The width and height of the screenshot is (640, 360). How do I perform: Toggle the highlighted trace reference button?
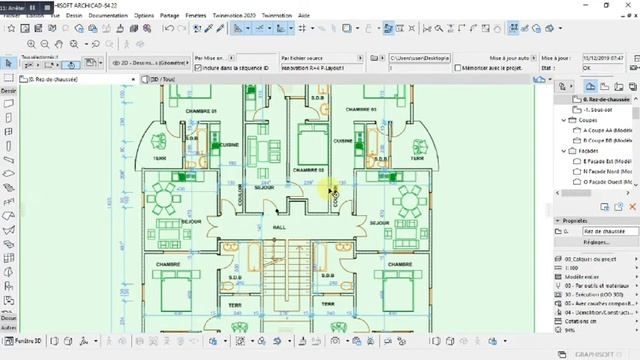388,28
